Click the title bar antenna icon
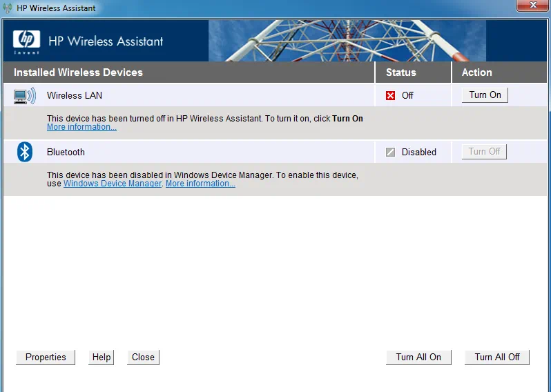 click(8, 8)
